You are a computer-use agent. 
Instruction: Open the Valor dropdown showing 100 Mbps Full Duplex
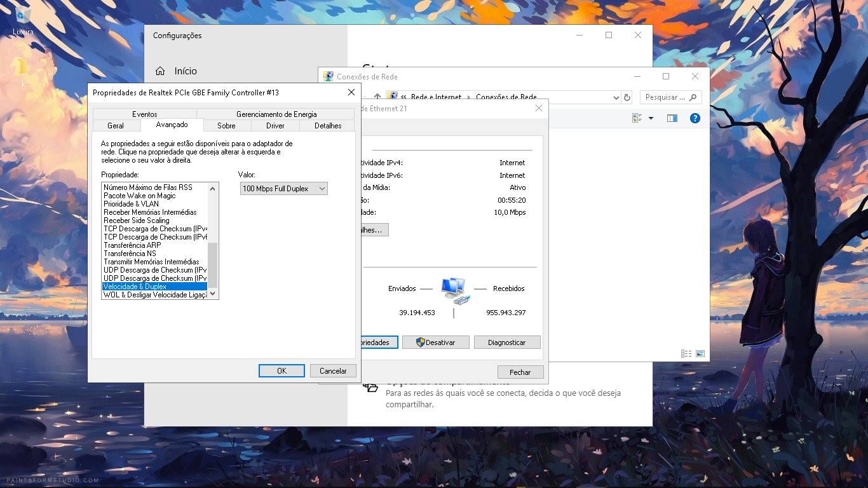click(x=284, y=189)
